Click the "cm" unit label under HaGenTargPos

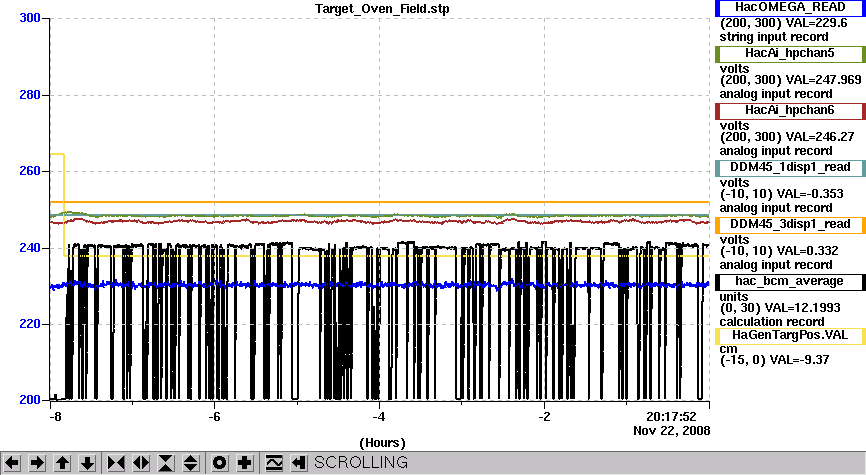coord(728,349)
